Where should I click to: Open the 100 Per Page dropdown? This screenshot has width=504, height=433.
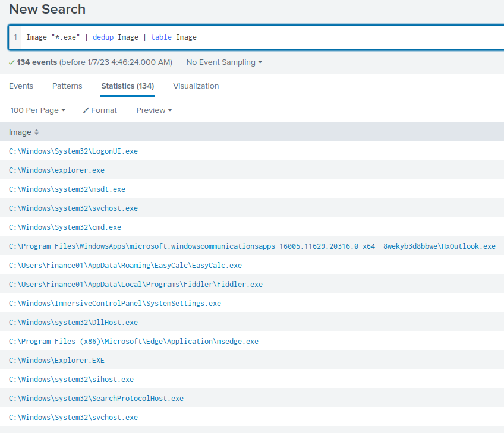pos(38,110)
